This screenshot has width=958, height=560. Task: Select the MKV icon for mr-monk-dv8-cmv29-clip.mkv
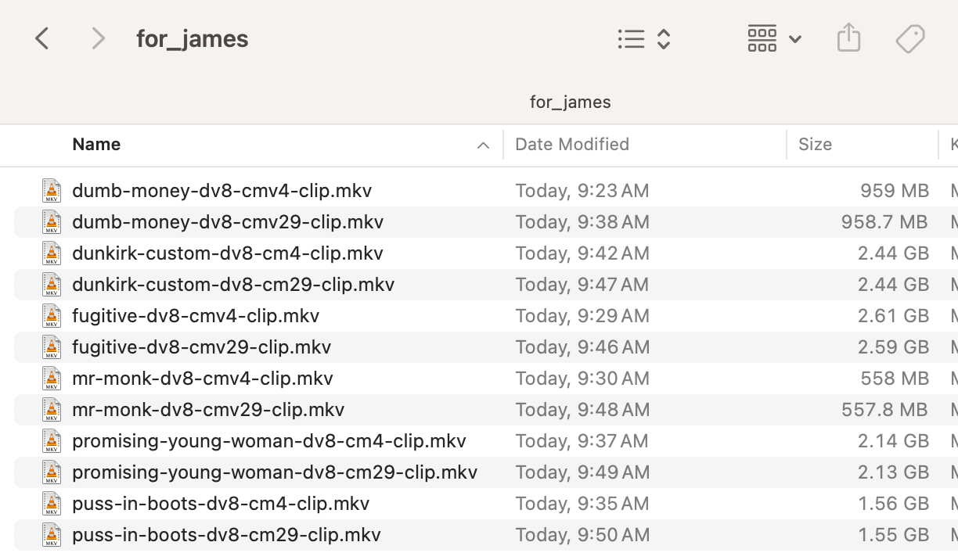52,409
